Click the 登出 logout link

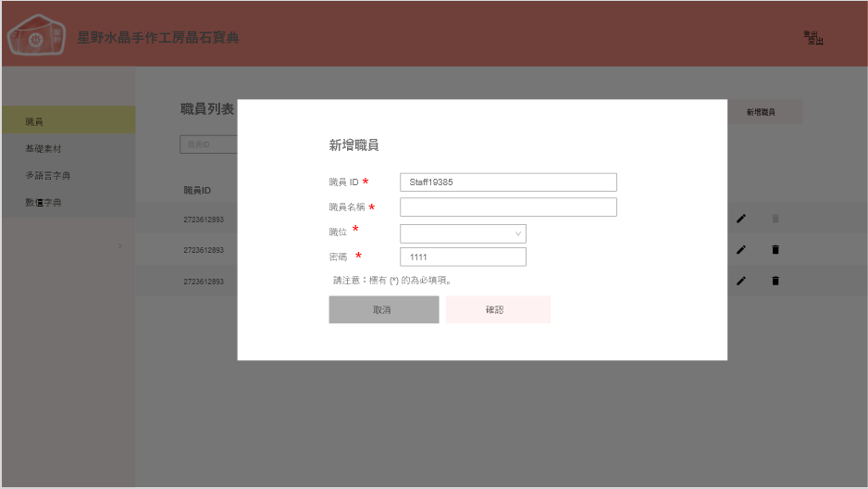click(x=814, y=39)
